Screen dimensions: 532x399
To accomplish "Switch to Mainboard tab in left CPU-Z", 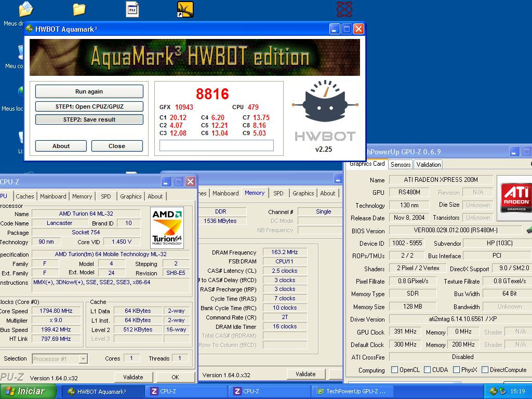I will pos(54,196).
